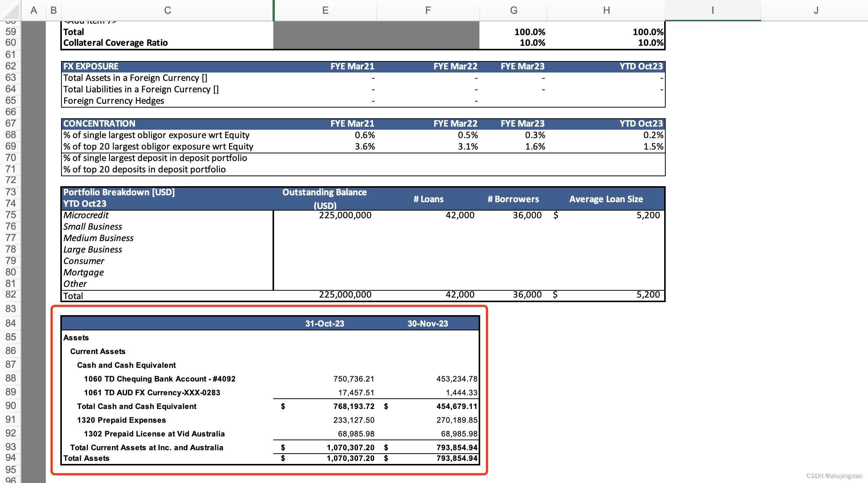This screenshot has width=868, height=483.
Task: Click the # Borrowers column header
Action: pyautogui.click(x=513, y=199)
